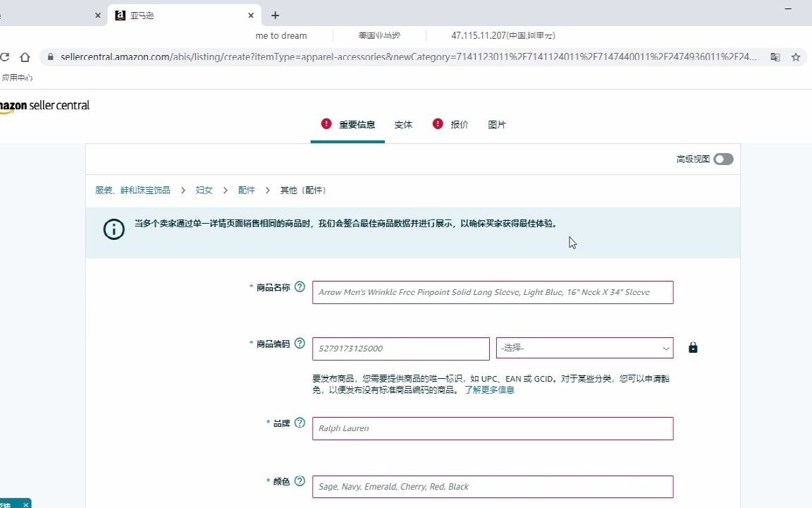Open the -选择- barcode type dropdown
This screenshot has width=812, height=508.
(x=584, y=348)
